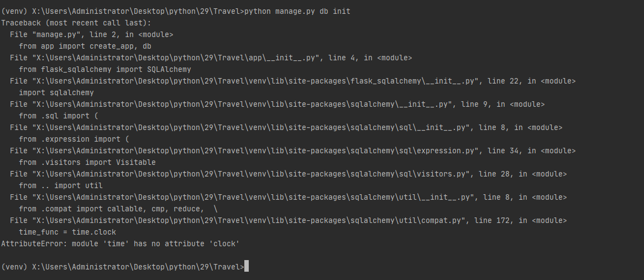Click "from .visitors import Visitable" line
Viewport: 644px width, 280px height.
coord(87,162)
